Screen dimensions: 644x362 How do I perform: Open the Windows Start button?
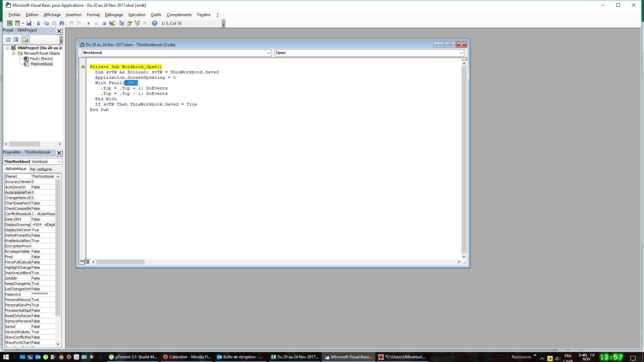tap(6, 357)
